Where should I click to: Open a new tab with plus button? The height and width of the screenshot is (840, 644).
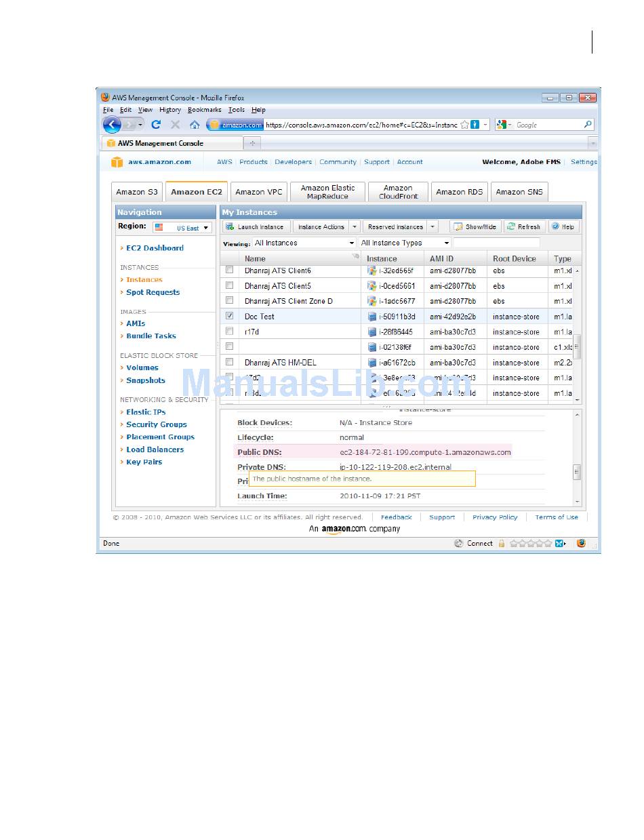pos(252,144)
